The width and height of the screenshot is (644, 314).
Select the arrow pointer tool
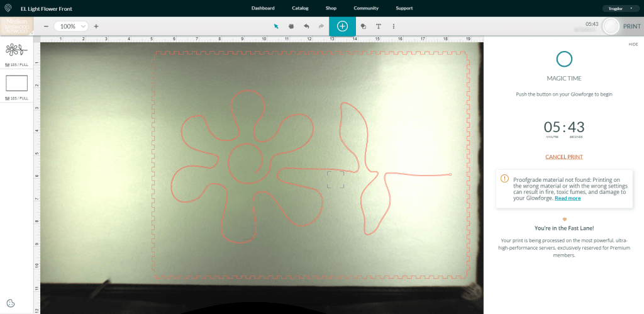(x=276, y=26)
